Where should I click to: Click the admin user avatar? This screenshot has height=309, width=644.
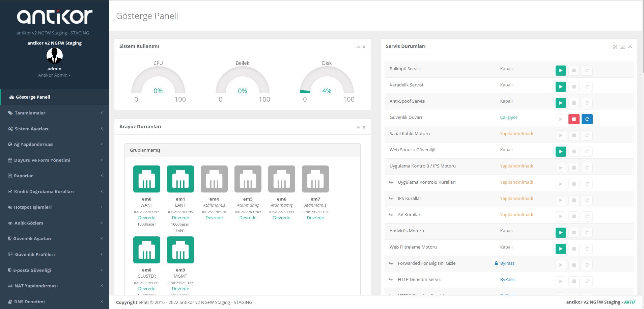(55, 56)
